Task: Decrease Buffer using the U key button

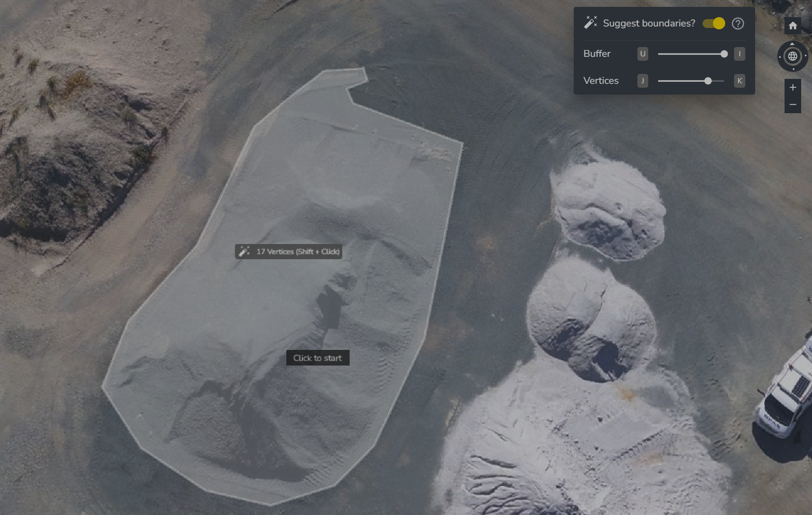Action: (x=642, y=54)
